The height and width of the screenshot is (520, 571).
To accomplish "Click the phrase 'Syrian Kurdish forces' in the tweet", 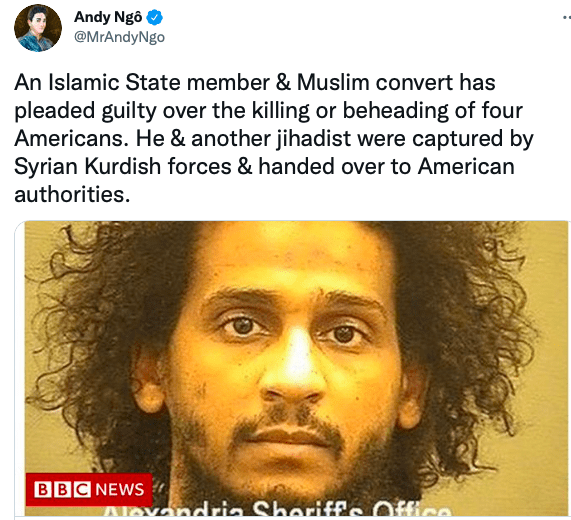I will pyautogui.click(x=123, y=166).
